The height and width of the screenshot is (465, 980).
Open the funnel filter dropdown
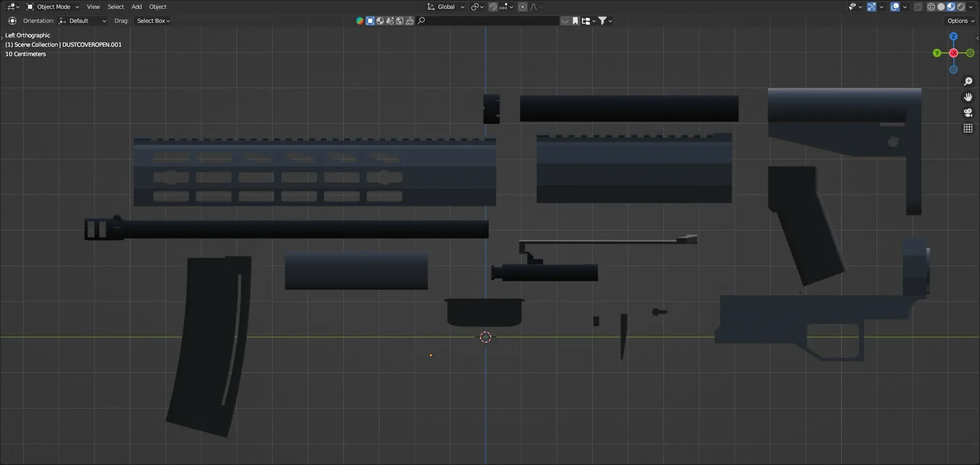606,21
